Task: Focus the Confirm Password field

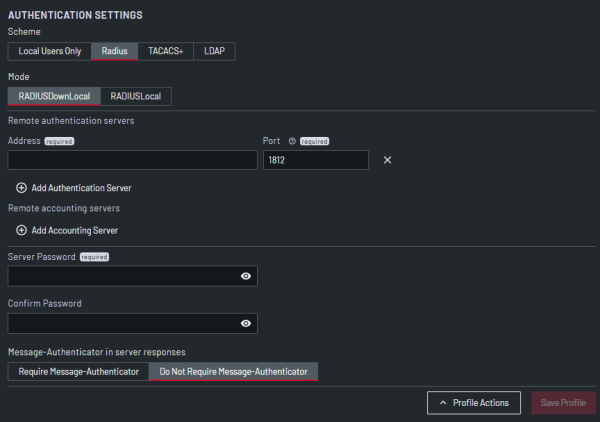Action: (122, 323)
